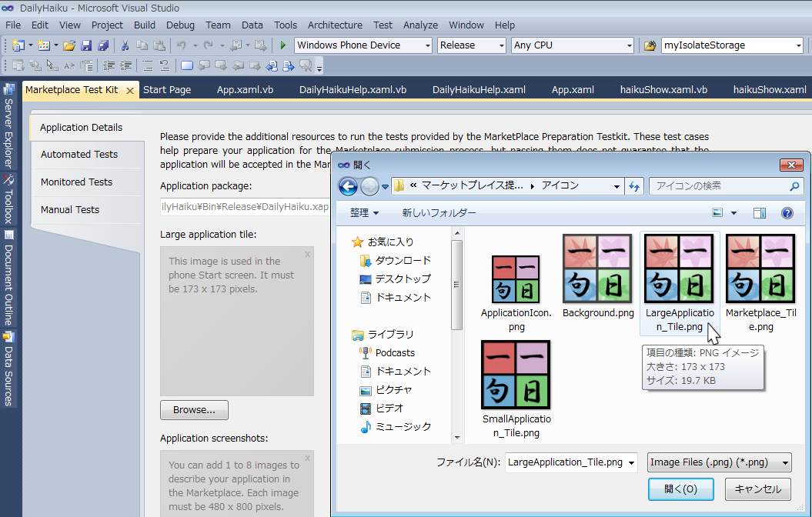Screen dimensions: 812x517
Task: Click the Navigate Backward icon
Action: (236, 45)
